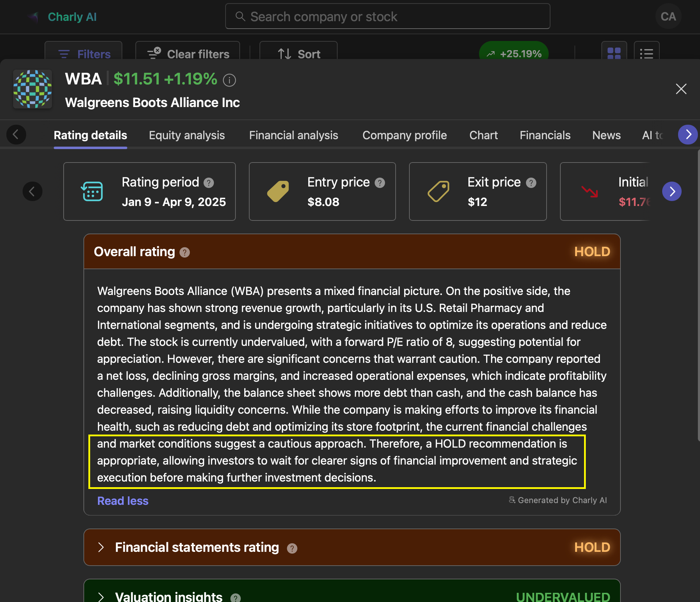Screen dimensions: 700x602
Task: Click the WBA price info icon
Action: 229,80
